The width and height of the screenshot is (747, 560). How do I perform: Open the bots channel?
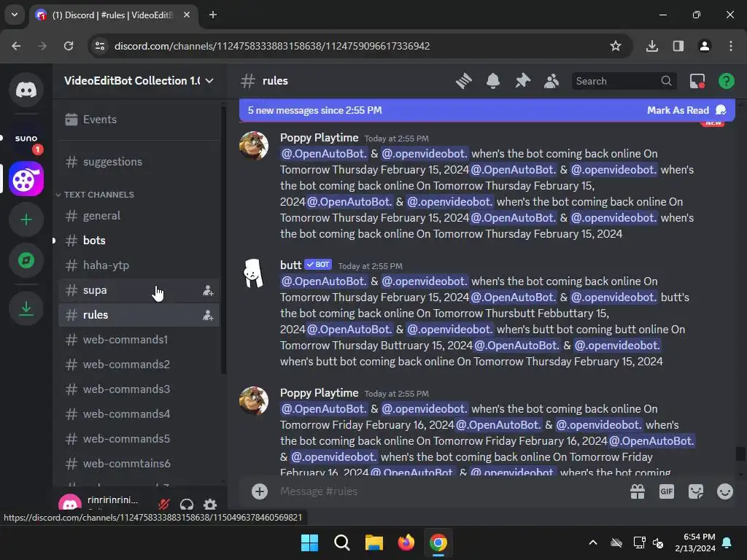[139, 241]
